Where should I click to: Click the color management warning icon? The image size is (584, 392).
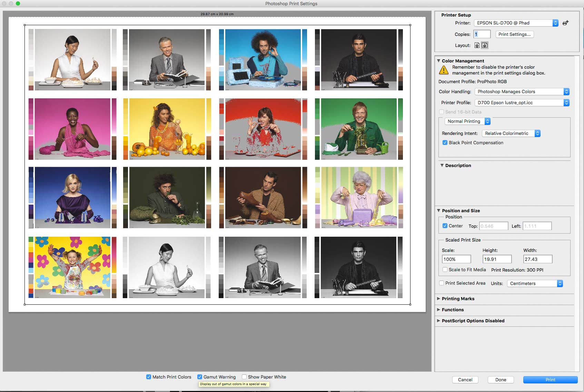click(444, 70)
